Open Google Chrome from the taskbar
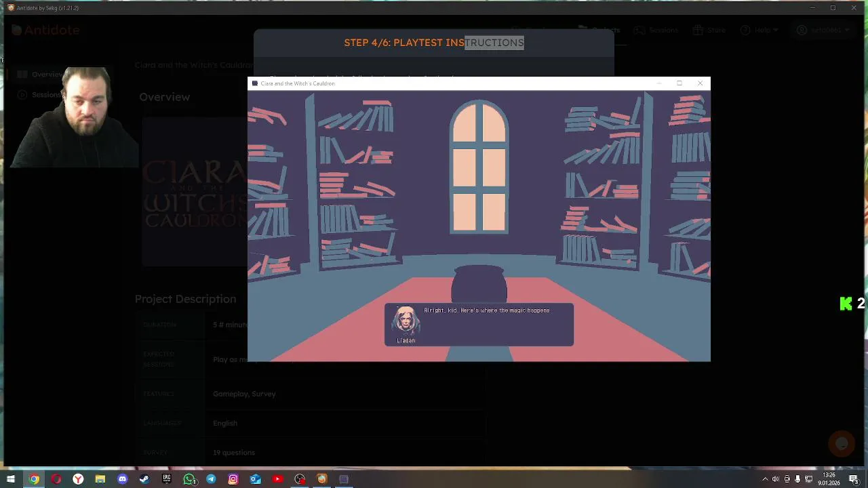Viewport: 868px width, 488px height. 34,479
